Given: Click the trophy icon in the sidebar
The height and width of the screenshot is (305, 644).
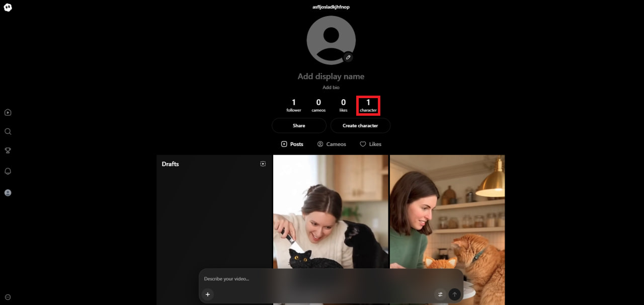Looking at the screenshot, I should tap(8, 150).
